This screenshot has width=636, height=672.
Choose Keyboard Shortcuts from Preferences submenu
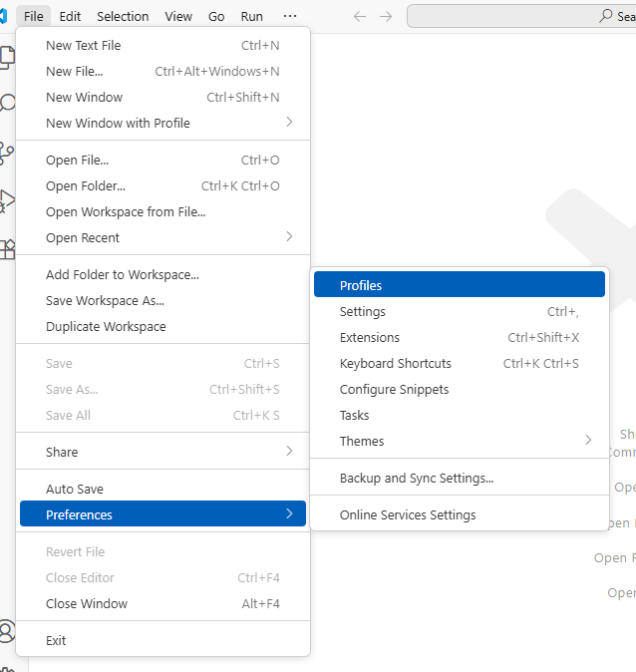click(396, 363)
